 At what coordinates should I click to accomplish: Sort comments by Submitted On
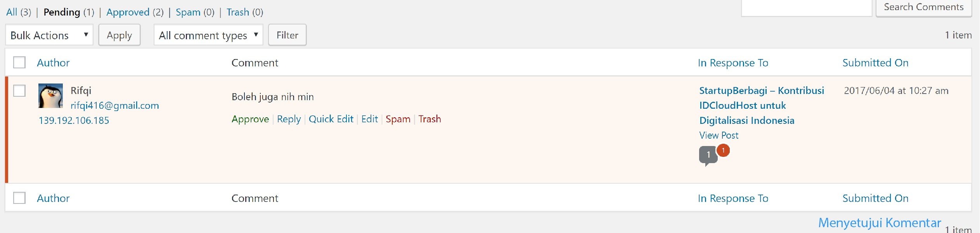[875, 63]
